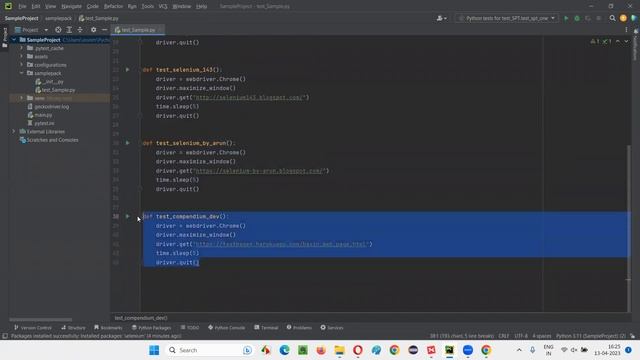Toggle tool window quick access status icon

pyautogui.click(x=5, y=336)
